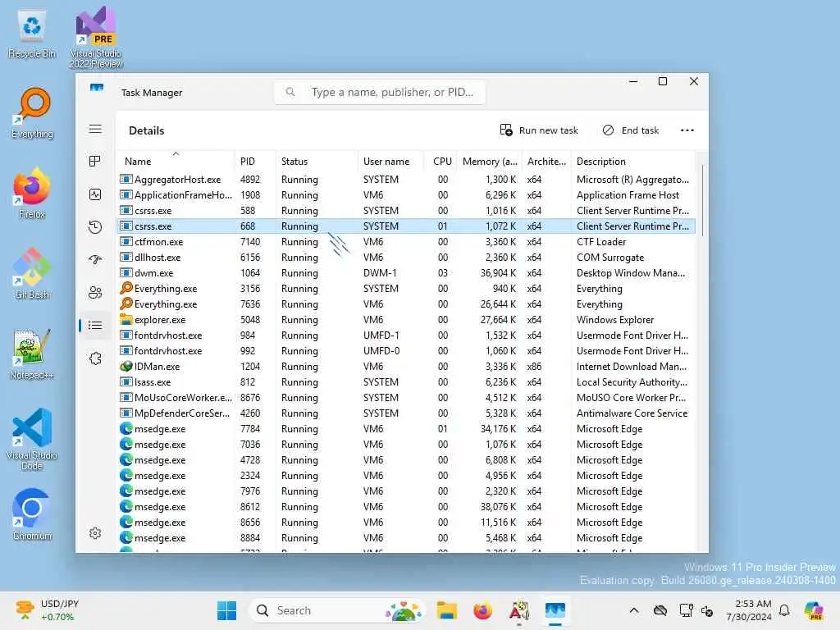Go to the Processes page icon

pos(95,162)
